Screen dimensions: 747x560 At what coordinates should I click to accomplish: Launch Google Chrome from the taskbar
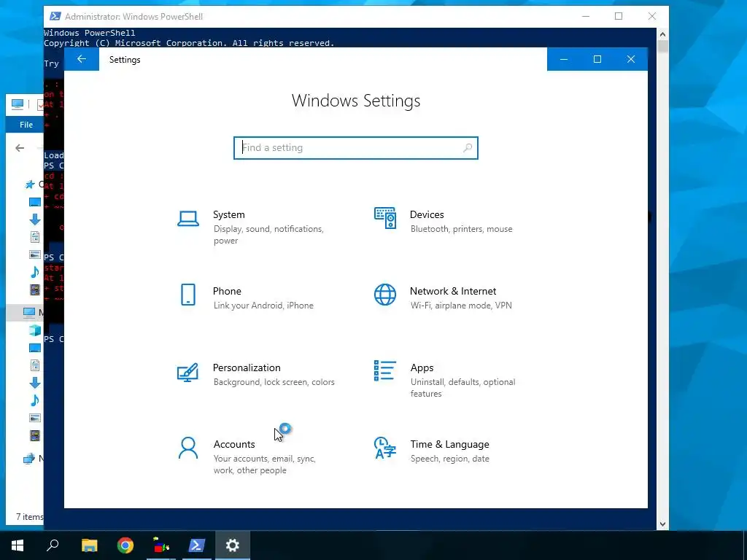coord(125,545)
